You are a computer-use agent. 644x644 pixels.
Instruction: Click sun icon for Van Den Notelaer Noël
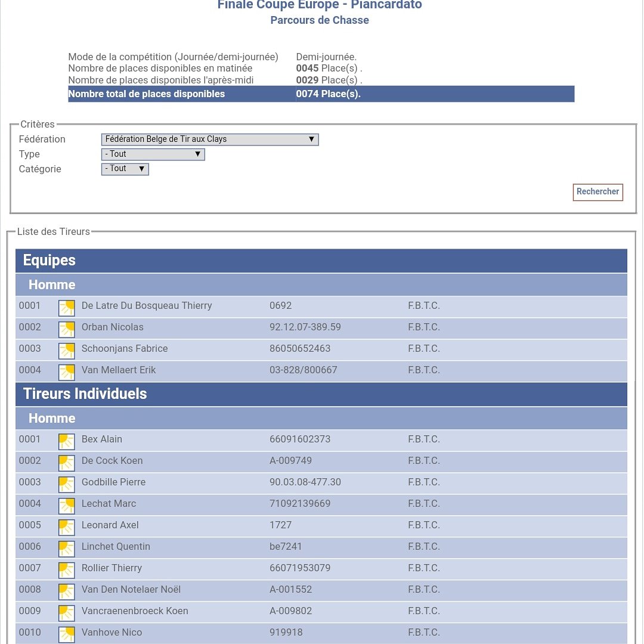pyautogui.click(x=67, y=592)
